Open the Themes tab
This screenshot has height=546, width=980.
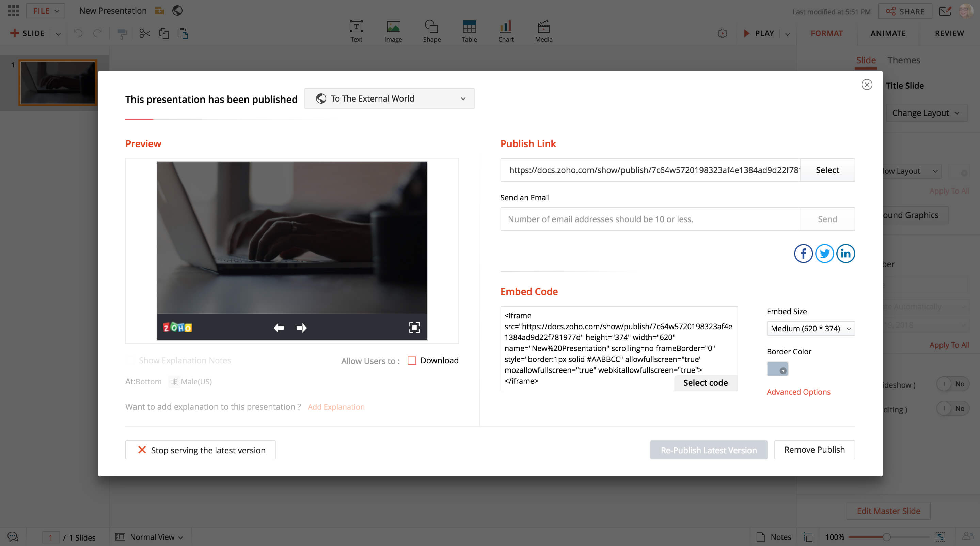pos(903,60)
